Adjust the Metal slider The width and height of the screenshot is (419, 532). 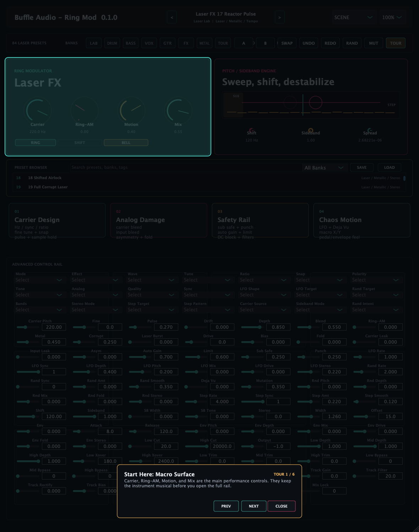pos(28,342)
